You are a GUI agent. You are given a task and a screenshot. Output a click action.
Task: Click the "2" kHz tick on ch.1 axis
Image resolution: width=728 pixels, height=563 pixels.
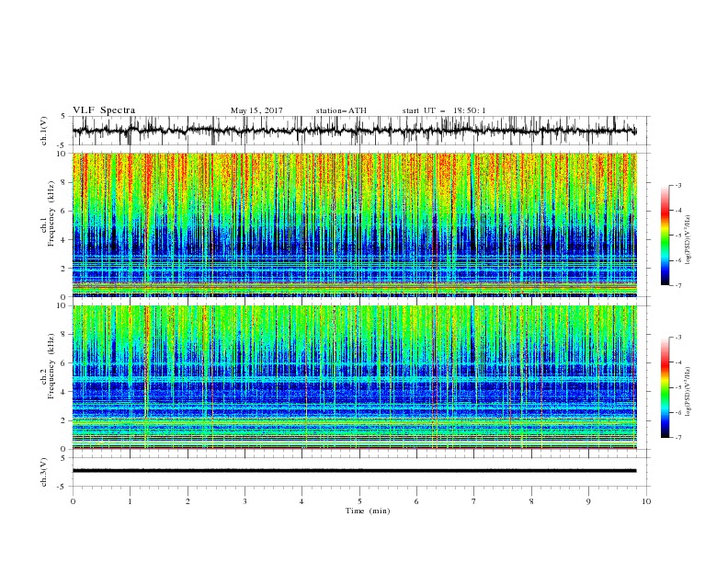click(x=64, y=269)
